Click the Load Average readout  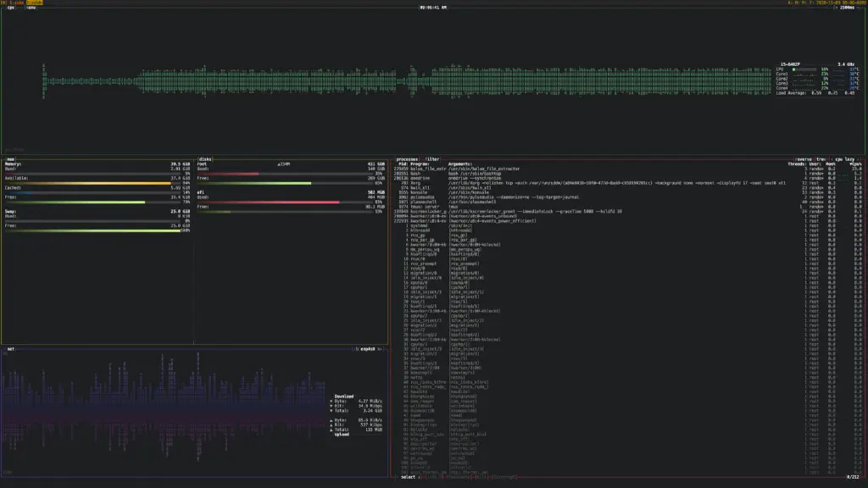(x=817, y=93)
